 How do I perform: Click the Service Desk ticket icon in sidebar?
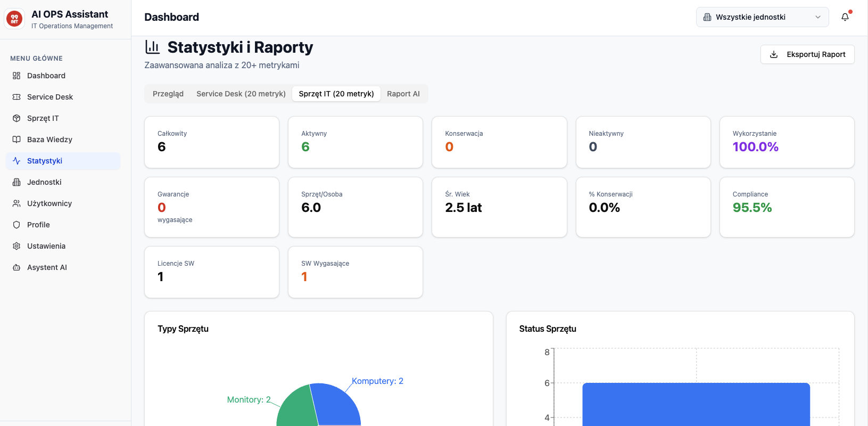point(16,97)
